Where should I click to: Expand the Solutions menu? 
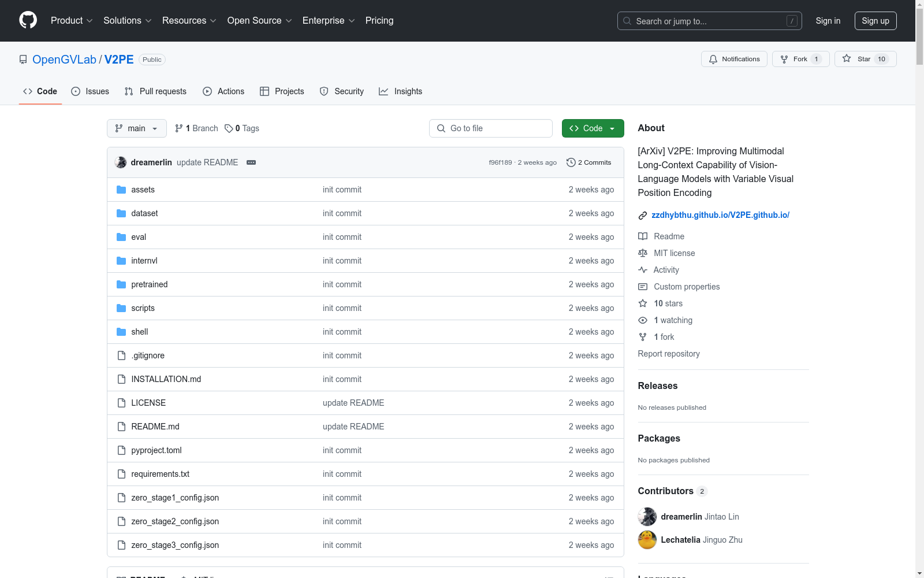pyautogui.click(x=128, y=21)
